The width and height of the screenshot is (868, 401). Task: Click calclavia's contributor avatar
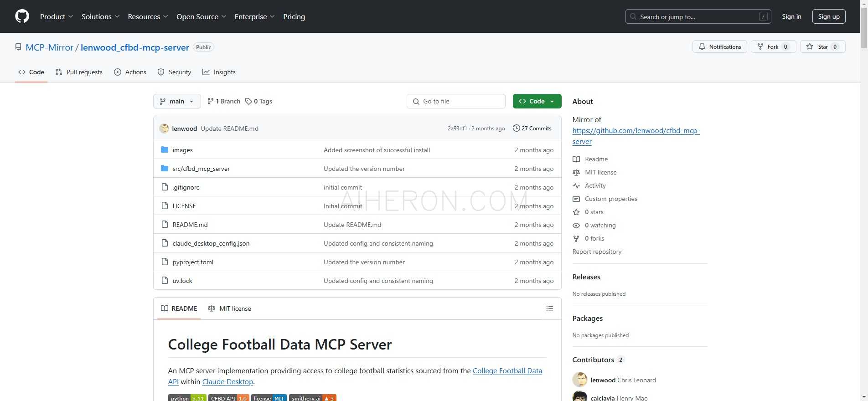click(x=580, y=396)
